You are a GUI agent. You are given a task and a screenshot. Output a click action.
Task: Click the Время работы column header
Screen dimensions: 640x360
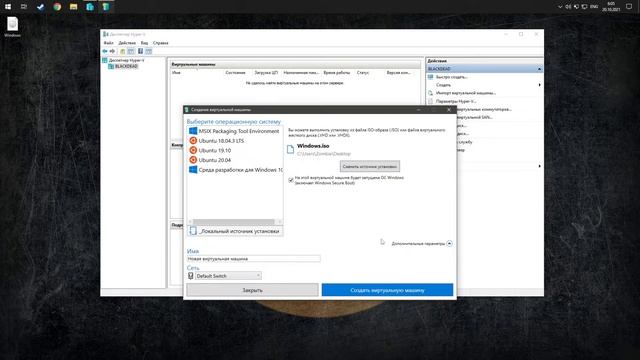(x=337, y=73)
